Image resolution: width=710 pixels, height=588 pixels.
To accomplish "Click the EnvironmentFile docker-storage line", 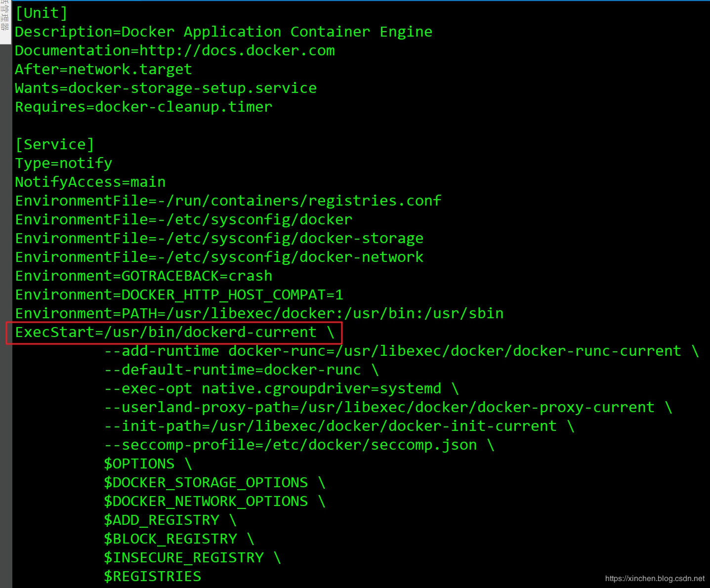I will click(219, 239).
